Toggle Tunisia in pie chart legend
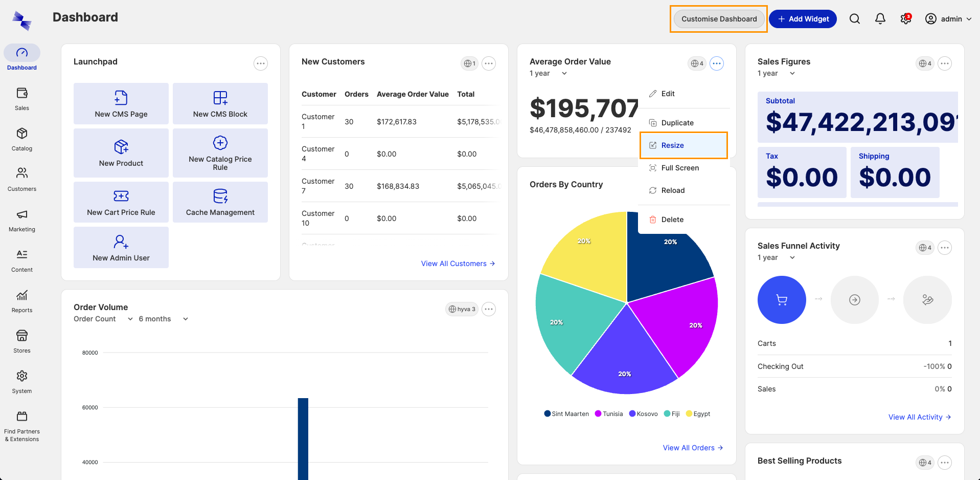The image size is (980, 480). [x=608, y=414]
